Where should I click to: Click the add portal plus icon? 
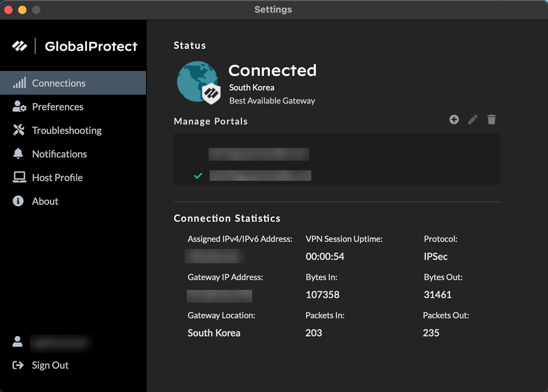(x=454, y=120)
